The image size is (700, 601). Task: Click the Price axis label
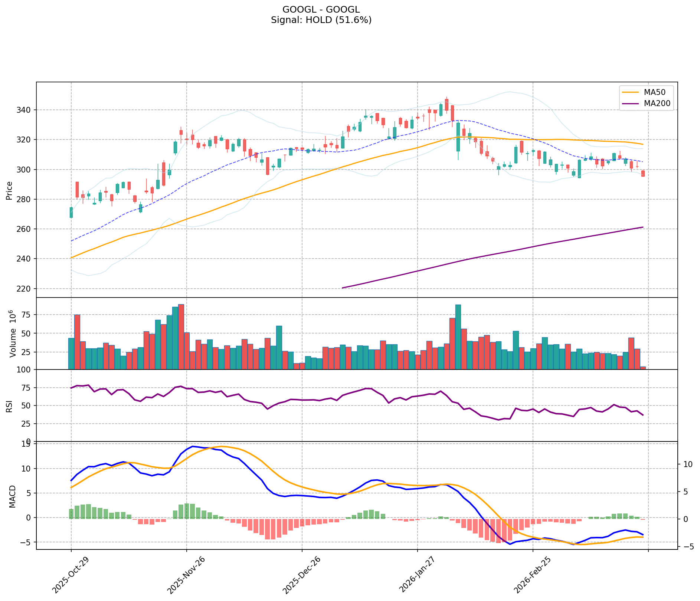click(9, 190)
